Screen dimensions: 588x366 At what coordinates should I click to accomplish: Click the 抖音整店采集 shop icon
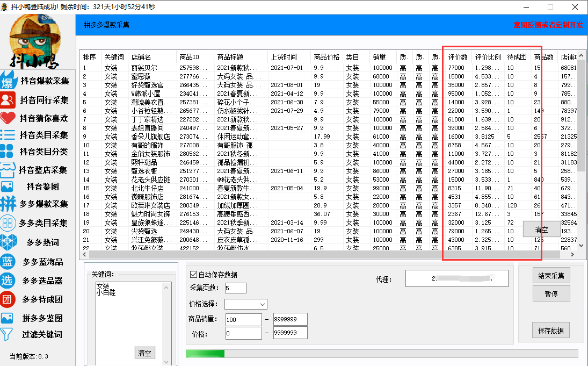[8, 170]
